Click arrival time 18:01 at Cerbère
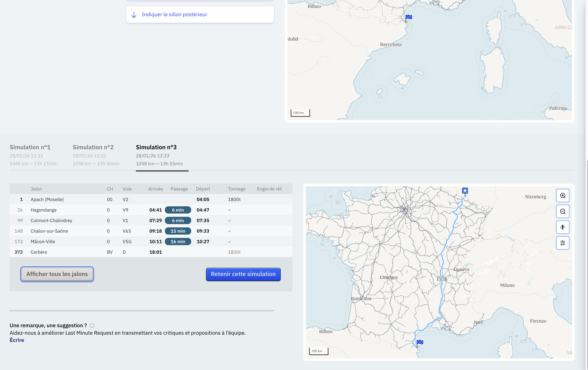588x370 pixels. coord(155,252)
